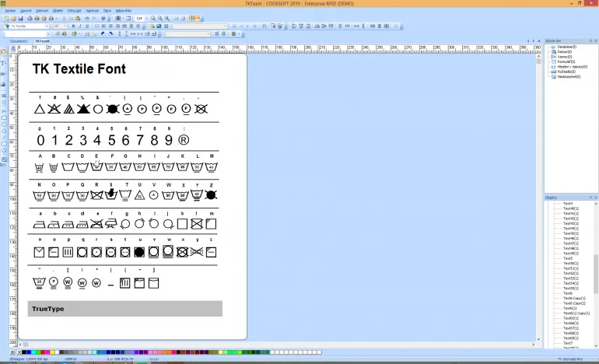Select the Rectangle shape tool in toolbox
The height and width of the screenshot is (364, 599).
click(x=4, y=117)
